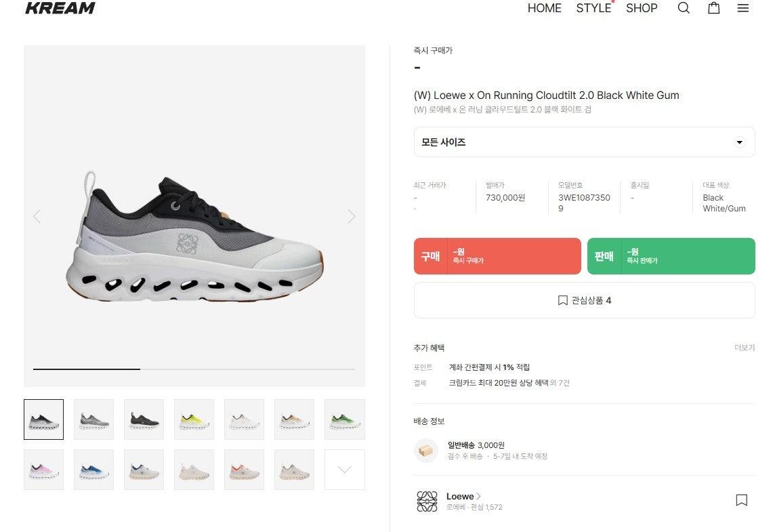Open the STYLE menu
The width and height of the screenshot is (773, 532).
(x=593, y=8)
